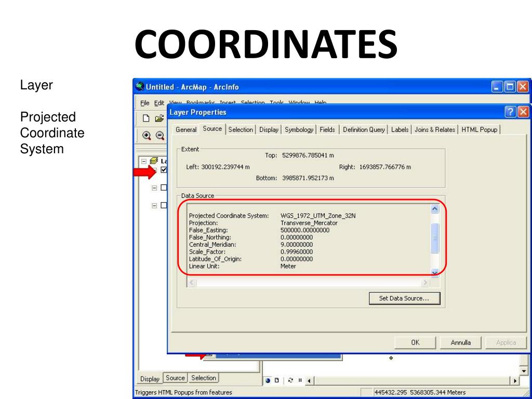
Task: Open the Symbology tab
Action: point(299,129)
